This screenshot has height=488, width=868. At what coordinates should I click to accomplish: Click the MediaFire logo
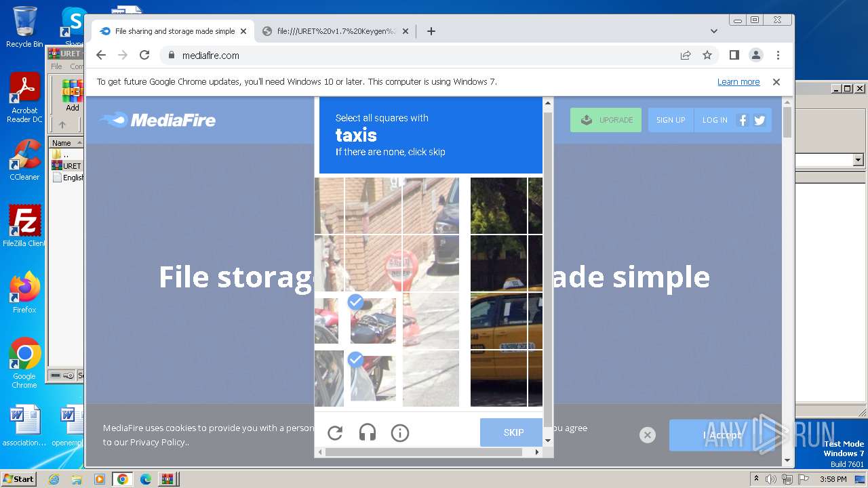157,120
